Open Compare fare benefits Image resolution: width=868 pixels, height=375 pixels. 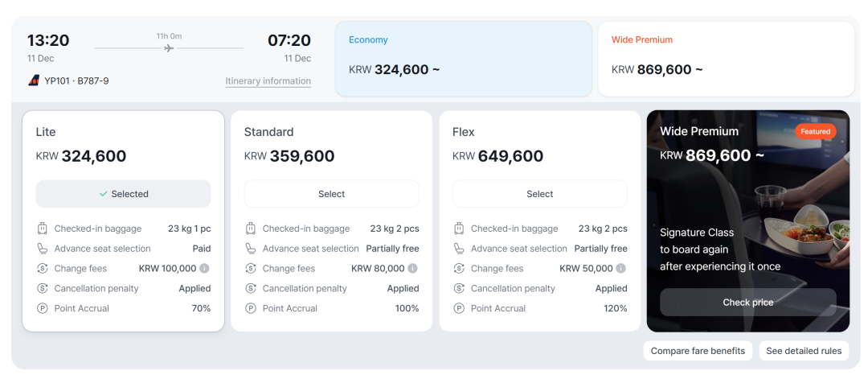[x=698, y=351]
